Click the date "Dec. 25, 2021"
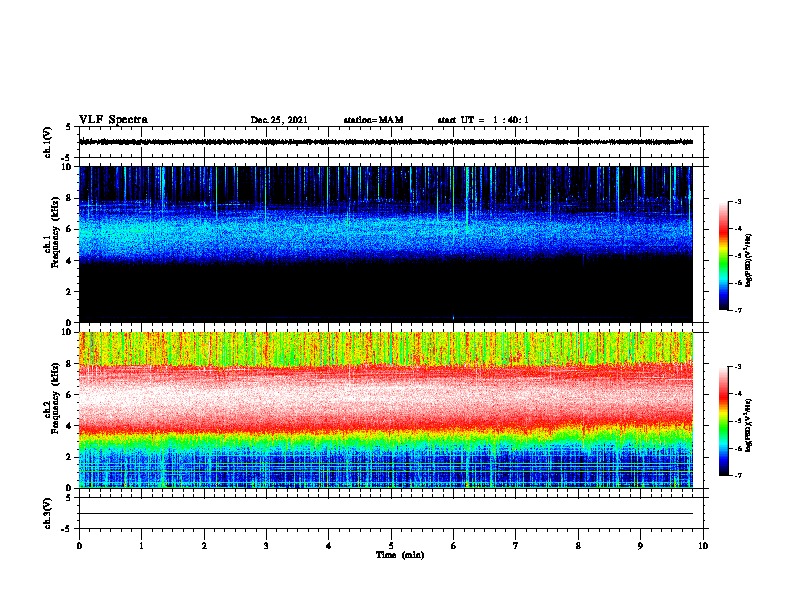This screenshot has width=792, height=612. (279, 120)
